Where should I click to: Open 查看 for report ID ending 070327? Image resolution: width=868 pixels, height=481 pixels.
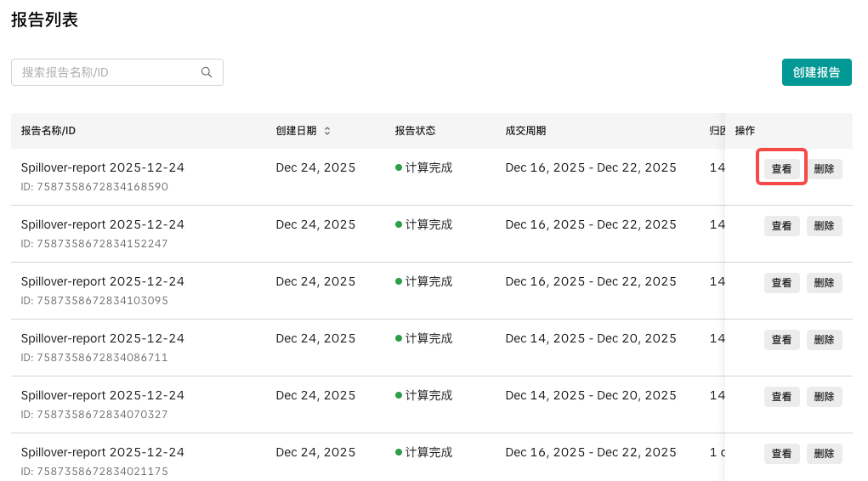click(781, 397)
